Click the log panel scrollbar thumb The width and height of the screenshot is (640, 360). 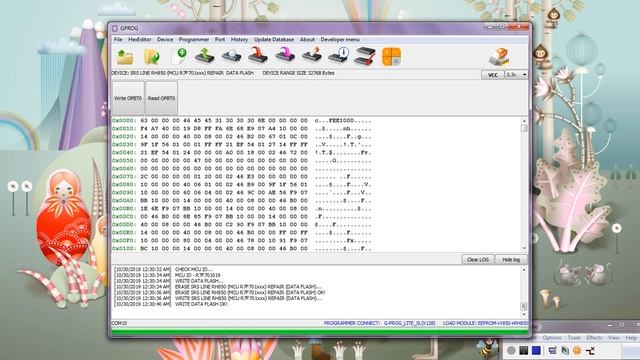(x=524, y=306)
